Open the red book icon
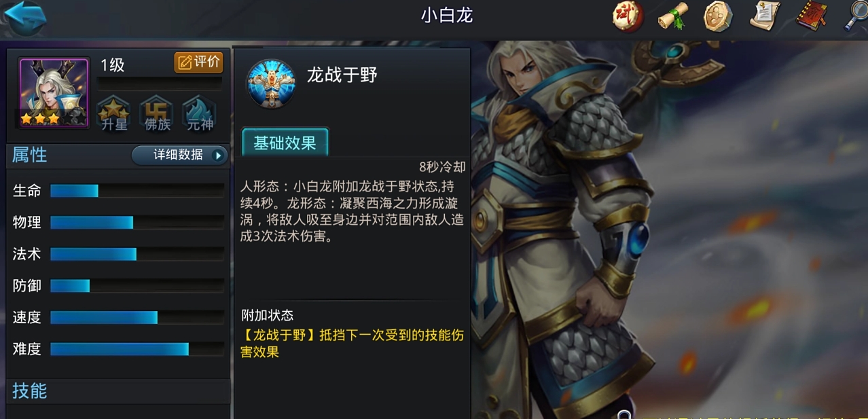This screenshot has height=419, width=868. tap(810, 16)
